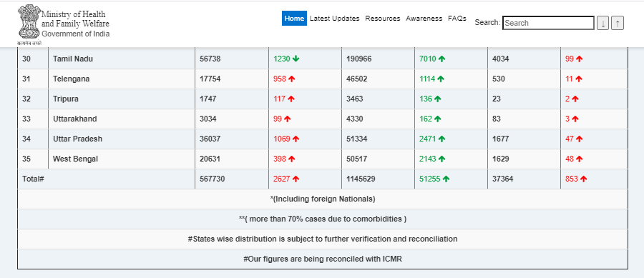Viewport: 644px width, 278px height.
Task: Select the Tamil Nadu row name
Action: click(x=73, y=59)
